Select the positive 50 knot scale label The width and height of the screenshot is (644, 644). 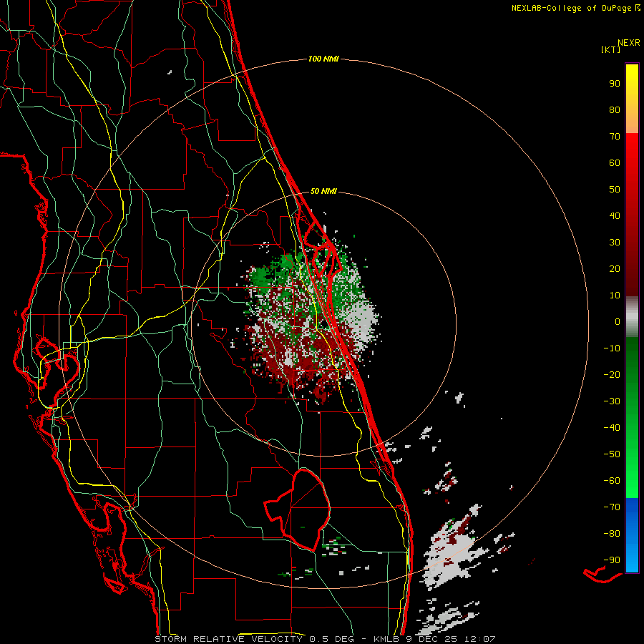click(615, 190)
